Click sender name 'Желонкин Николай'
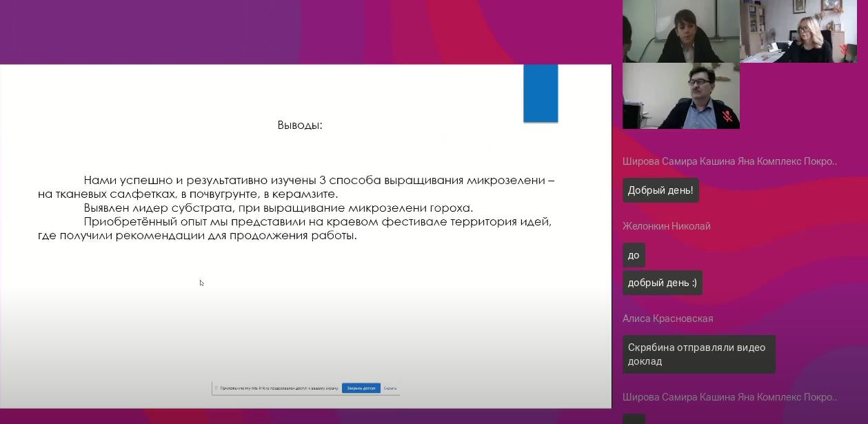The height and width of the screenshot is (424, 868). [666, 226]
